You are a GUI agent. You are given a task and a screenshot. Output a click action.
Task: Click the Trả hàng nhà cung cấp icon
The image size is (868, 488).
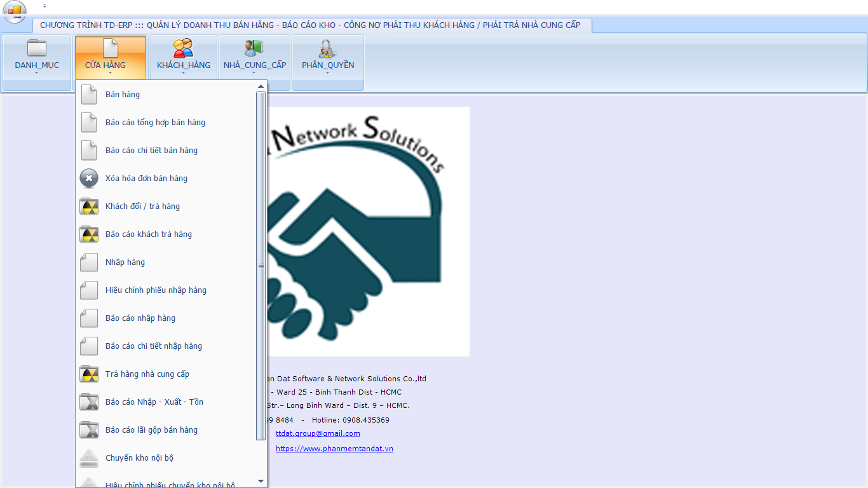point(89,374)
